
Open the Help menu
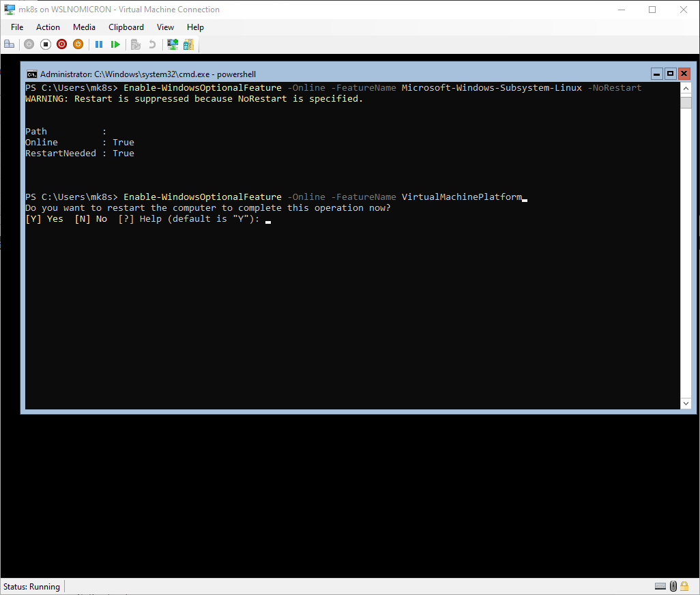(195, 27)
